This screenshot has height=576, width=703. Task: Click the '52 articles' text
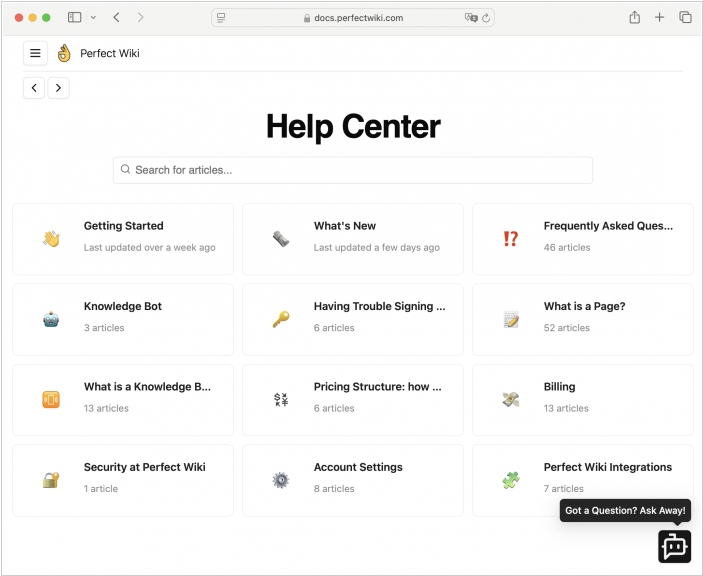point(567,328)
